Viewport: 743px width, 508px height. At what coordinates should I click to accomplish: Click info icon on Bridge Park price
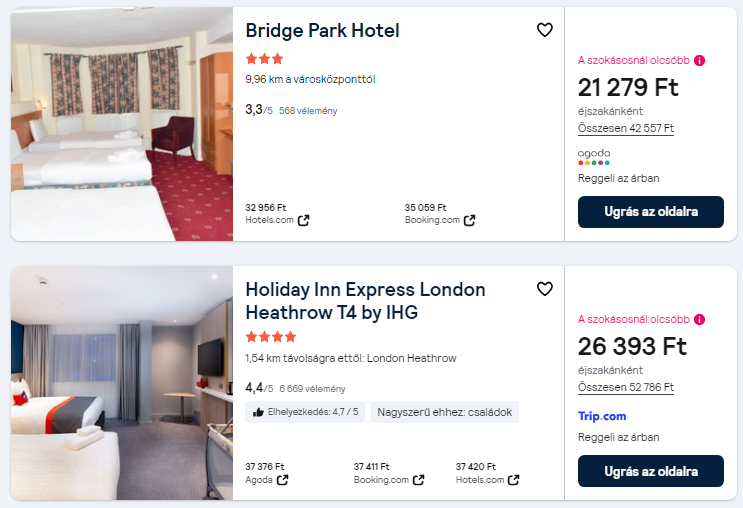click(x=699, y=60)
